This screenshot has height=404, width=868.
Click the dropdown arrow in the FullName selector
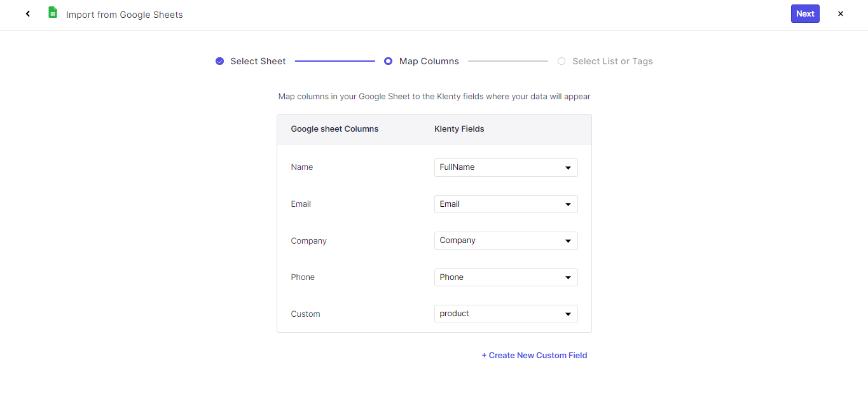pyautogui.click(x=568, y=168)
